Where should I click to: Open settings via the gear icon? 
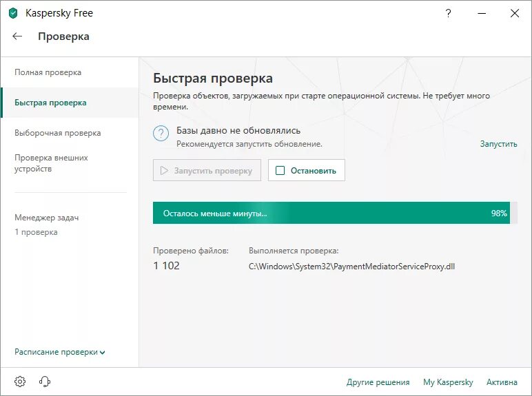(20, 382)
